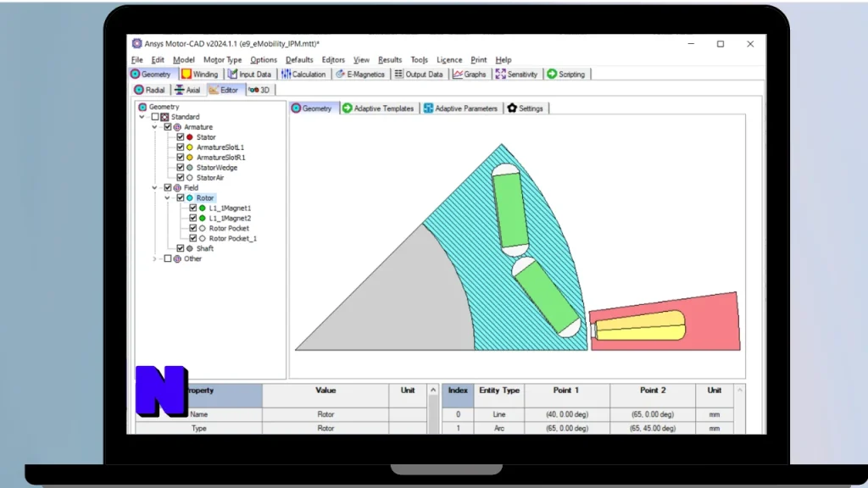The height and width of the screenshot is (488, 868).
Task: Expand the Other tree node
Action: [x=155, y=259]
